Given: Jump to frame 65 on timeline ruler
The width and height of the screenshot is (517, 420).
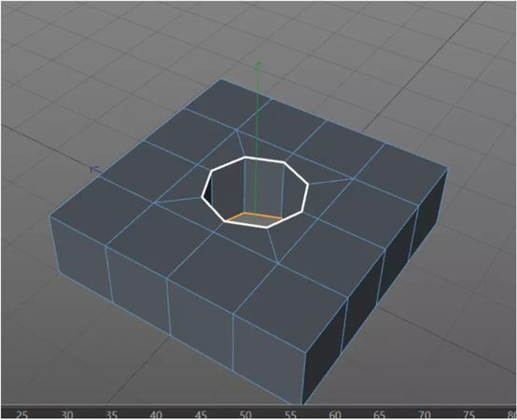Looking at the screenshot, I should [379, 414].
